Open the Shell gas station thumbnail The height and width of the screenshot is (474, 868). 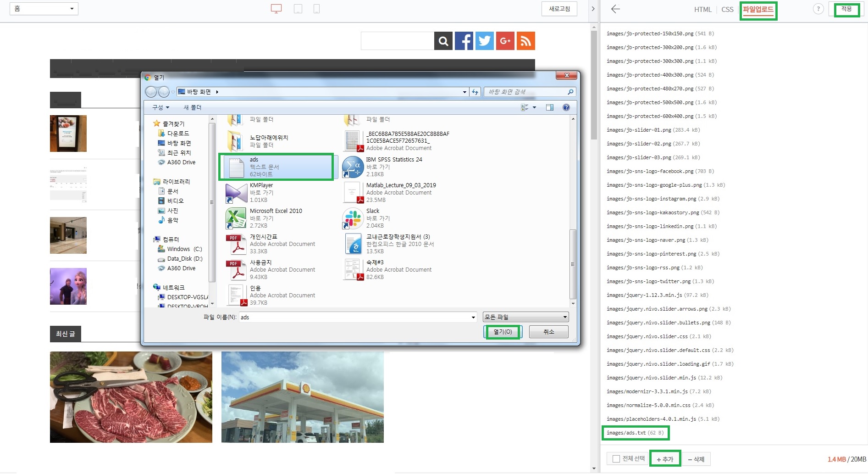pyautogui.click(x=303, y=397)
